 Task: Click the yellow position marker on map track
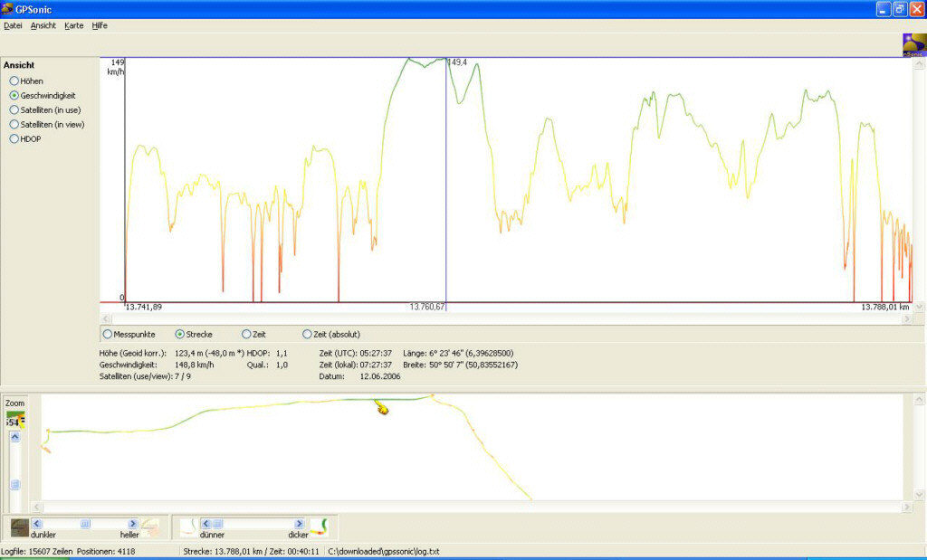click(x=383, y=410)
